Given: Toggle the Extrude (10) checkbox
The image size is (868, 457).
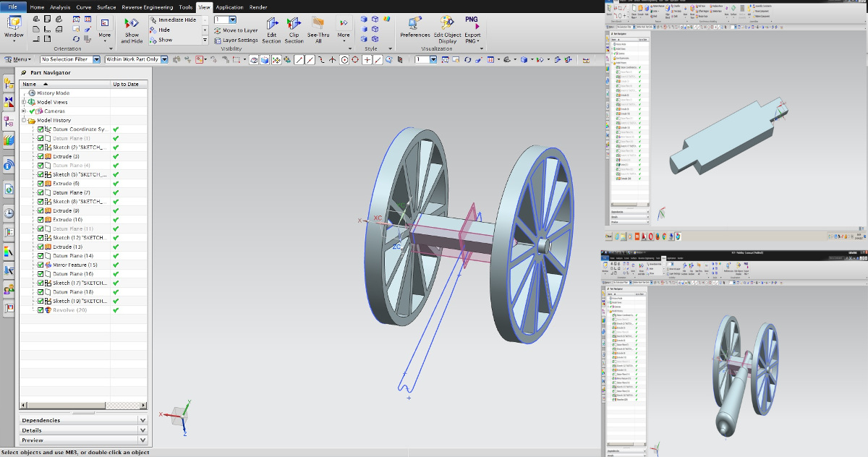Looking at the screenshot, I should 41,220.
